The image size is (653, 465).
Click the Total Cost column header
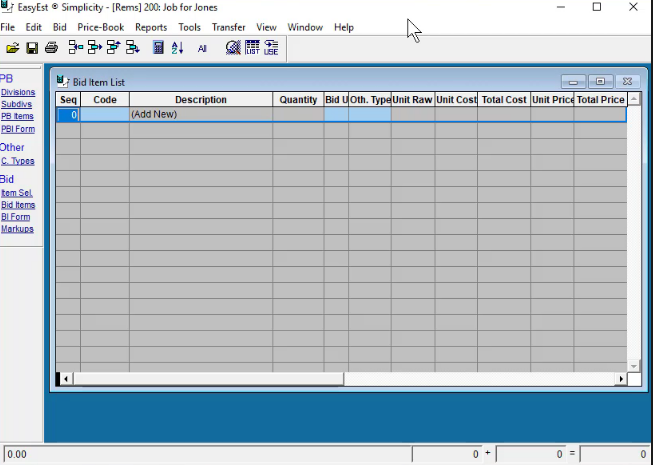(504, 99)
